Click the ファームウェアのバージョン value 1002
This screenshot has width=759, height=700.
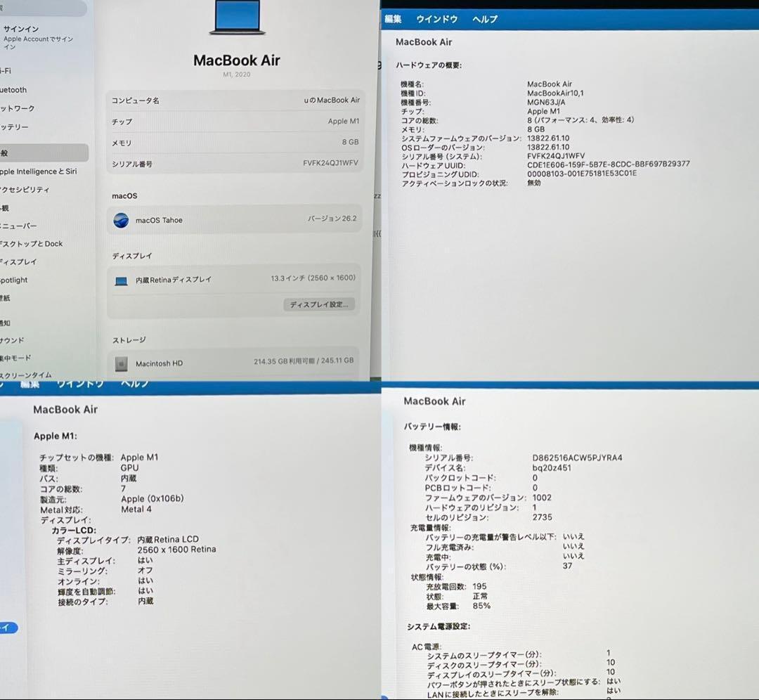point(542,497)
